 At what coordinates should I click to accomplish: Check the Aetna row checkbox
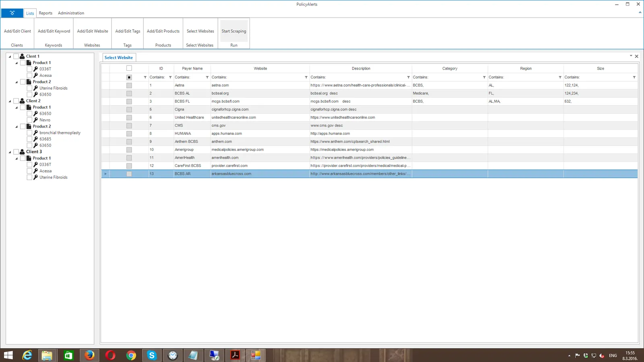click(129, 85)
